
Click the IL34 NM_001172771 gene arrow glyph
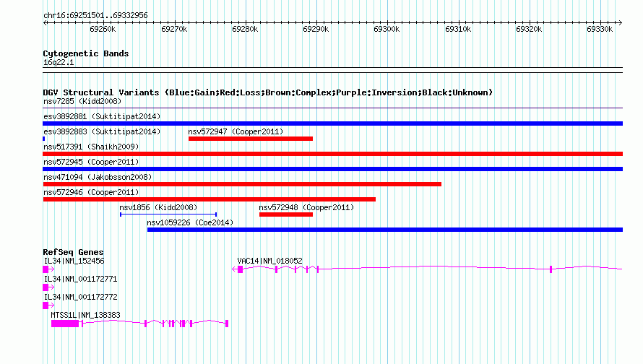coord(48,287)
